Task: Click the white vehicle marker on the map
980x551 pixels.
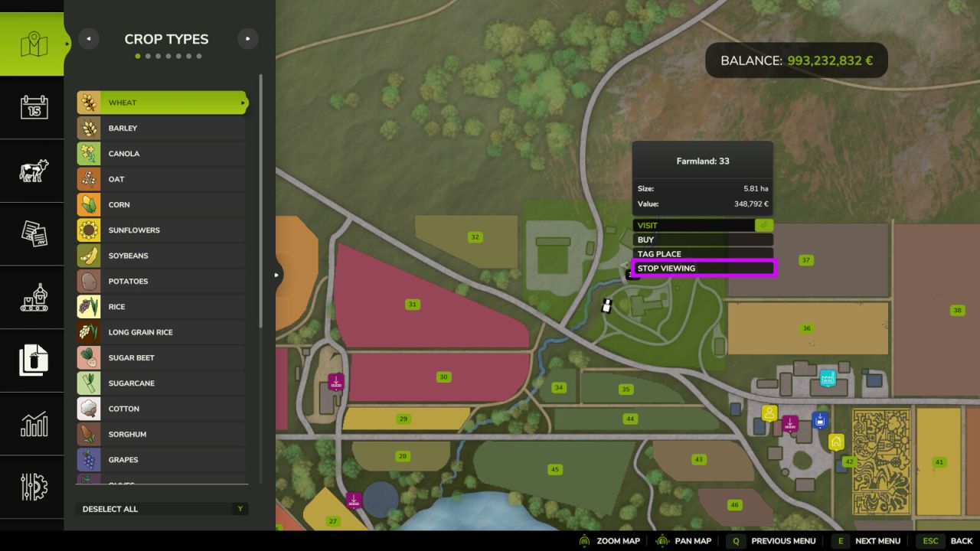Action: [607, 306]
